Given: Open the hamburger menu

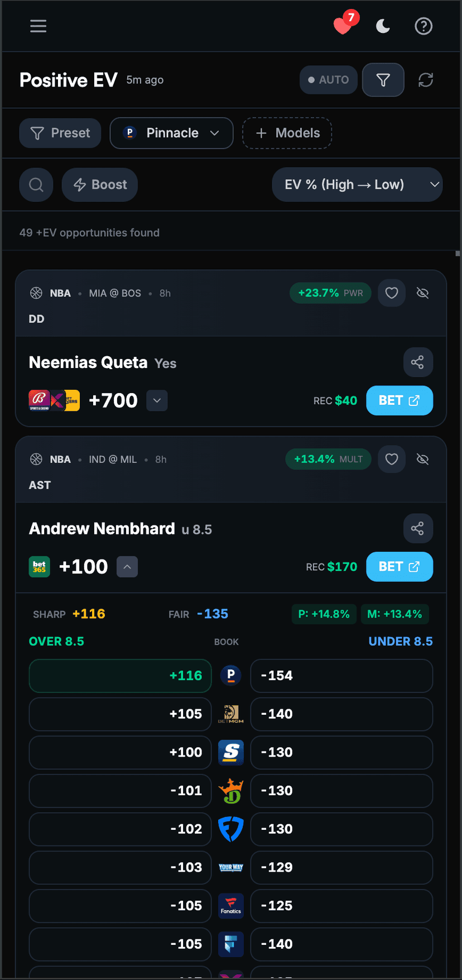Looking at the screenshot, I should 38,26.
